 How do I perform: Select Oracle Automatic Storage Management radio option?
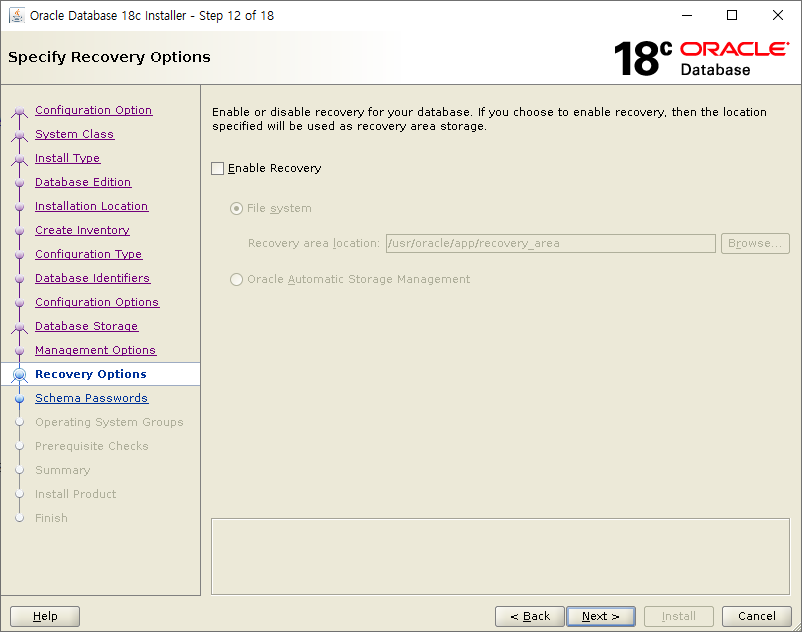(x=236, y=279)
